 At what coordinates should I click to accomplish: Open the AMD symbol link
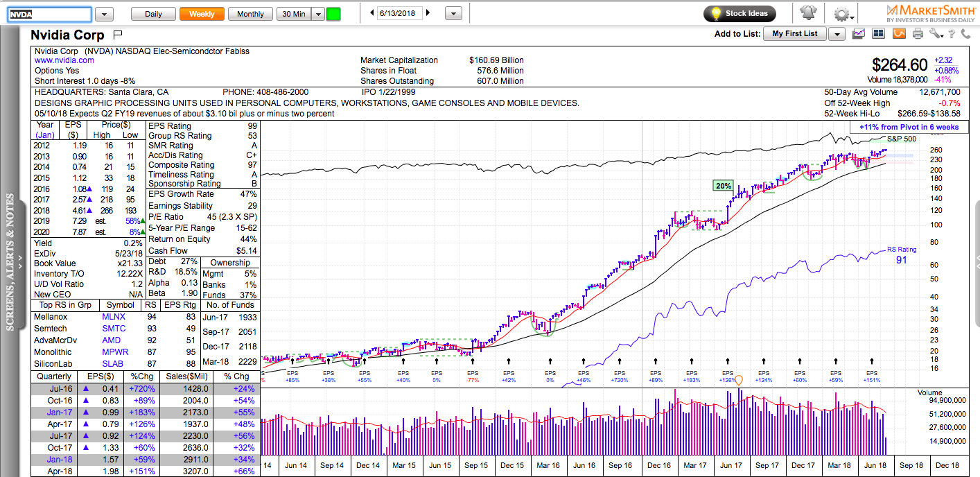112,340
